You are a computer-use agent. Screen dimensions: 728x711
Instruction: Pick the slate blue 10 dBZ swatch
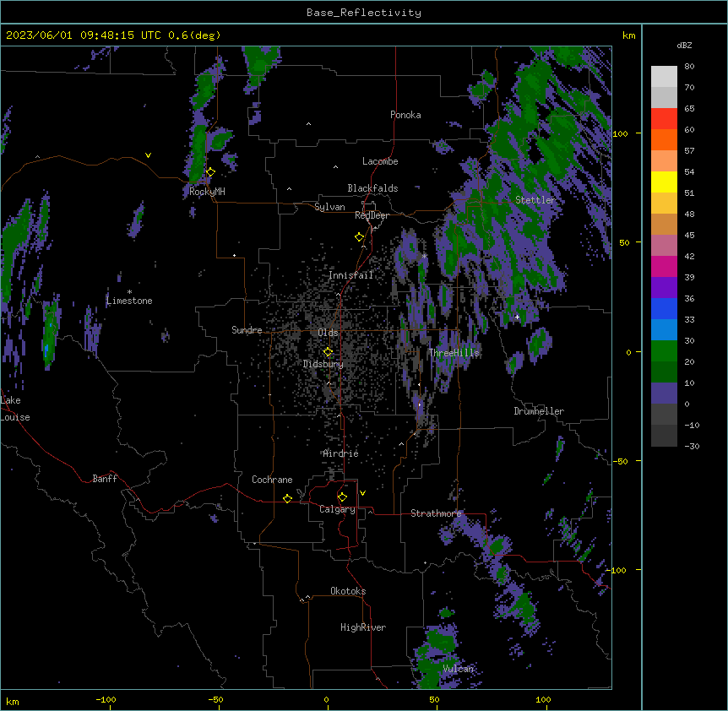point(664,393)
